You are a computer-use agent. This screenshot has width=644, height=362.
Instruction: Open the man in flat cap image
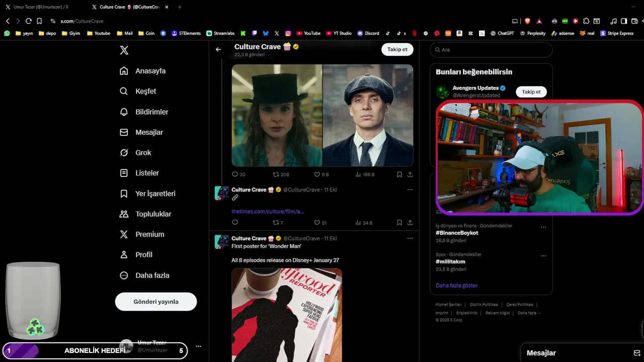(368, 115)
